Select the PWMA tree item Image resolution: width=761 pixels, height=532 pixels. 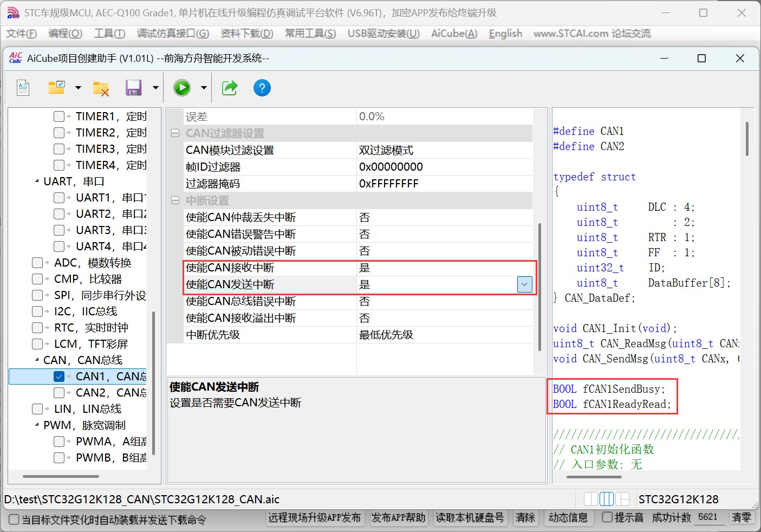click(x=111, y=442)
